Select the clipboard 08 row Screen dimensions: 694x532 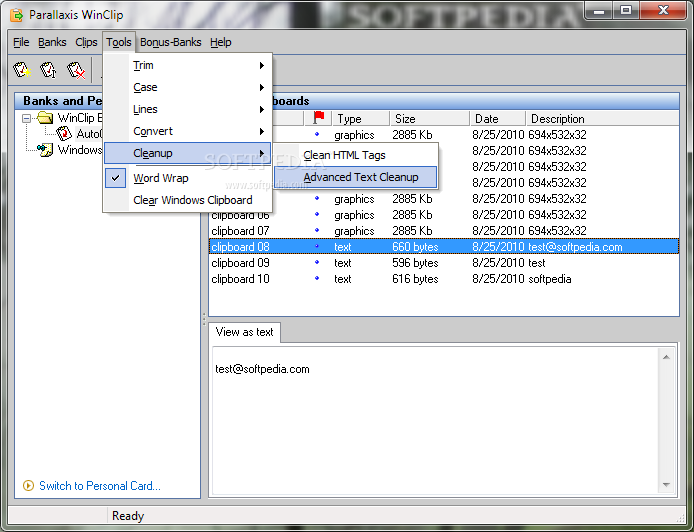(443, 247)
